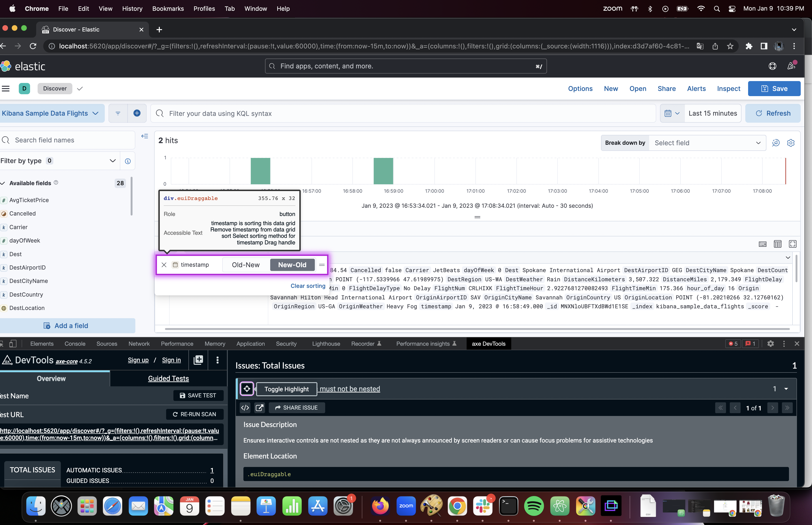Remove timestamp from sorting with X icon
Viewport: 812px width, 525px height.
point(164,265)
